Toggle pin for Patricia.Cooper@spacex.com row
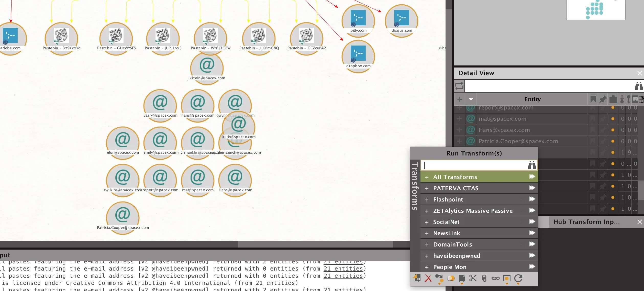The width and height of the screenshot is (644, 291). pyautogui.click(x=603, y=141)
